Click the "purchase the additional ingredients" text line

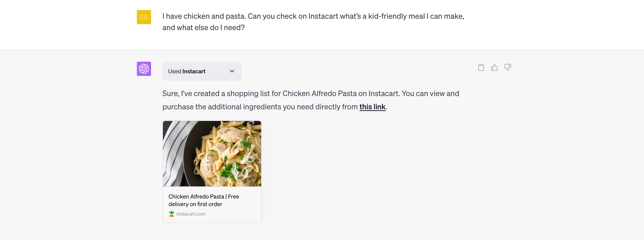coord(260,107)
